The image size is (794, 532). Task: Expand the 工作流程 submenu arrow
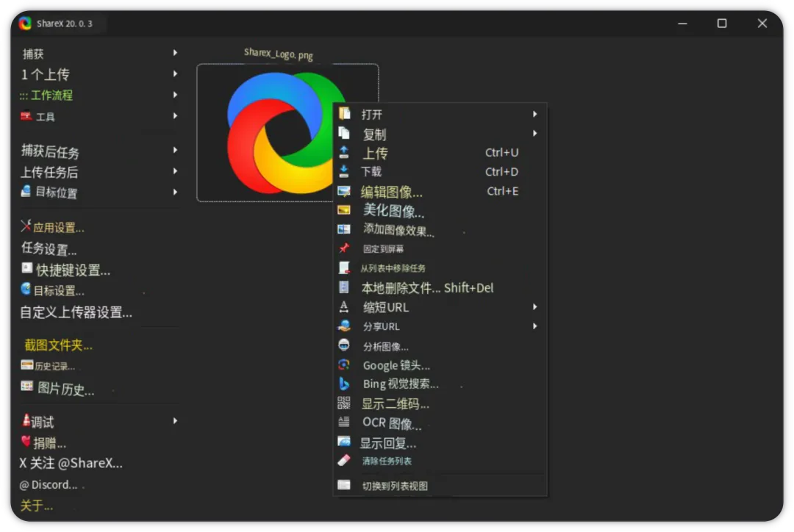click(175, 95)
